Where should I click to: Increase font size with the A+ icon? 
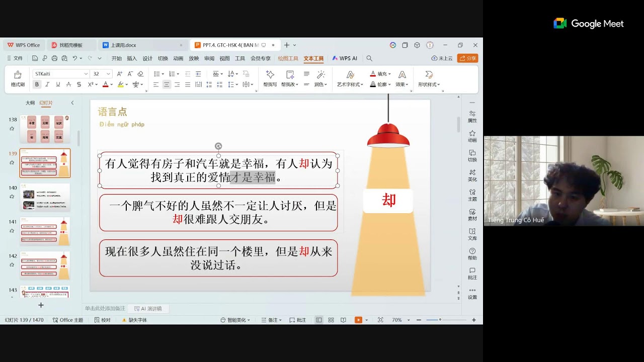pos(120,74)
